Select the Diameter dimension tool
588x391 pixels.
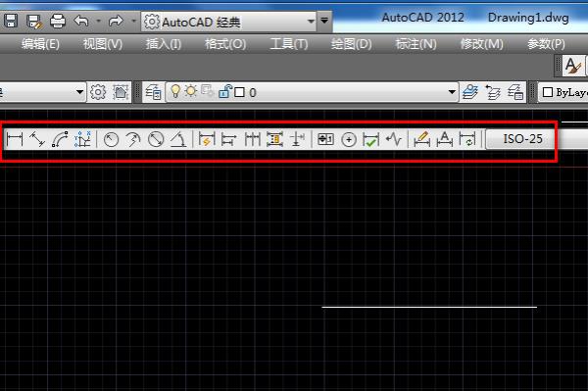point(156,139)
